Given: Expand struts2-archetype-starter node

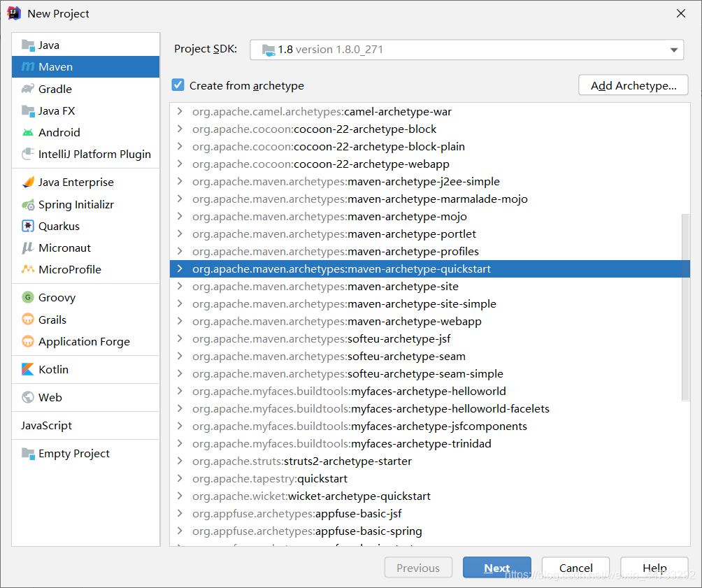Looking at the screenshot, I should pyautogui.click(x=180, y=460).
